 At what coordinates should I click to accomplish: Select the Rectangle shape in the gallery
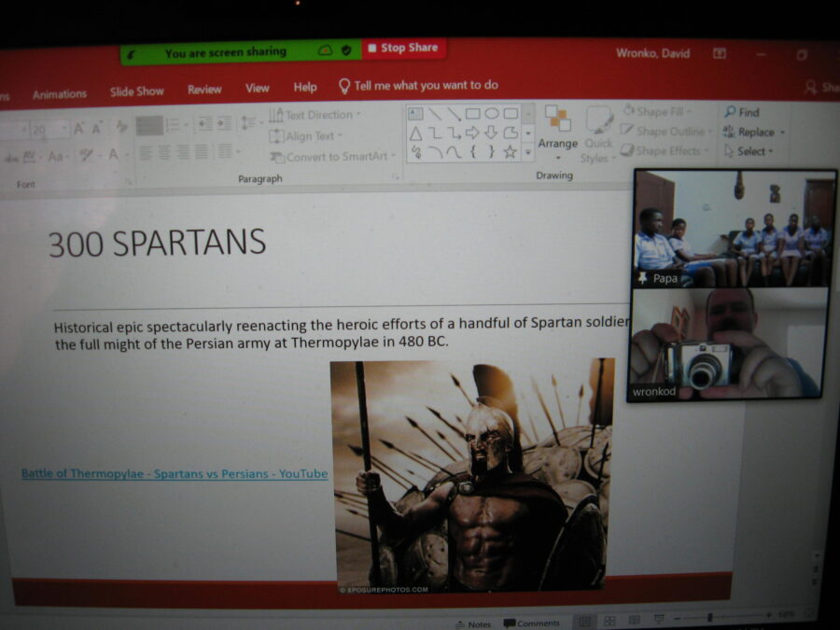tap(473, 114)
